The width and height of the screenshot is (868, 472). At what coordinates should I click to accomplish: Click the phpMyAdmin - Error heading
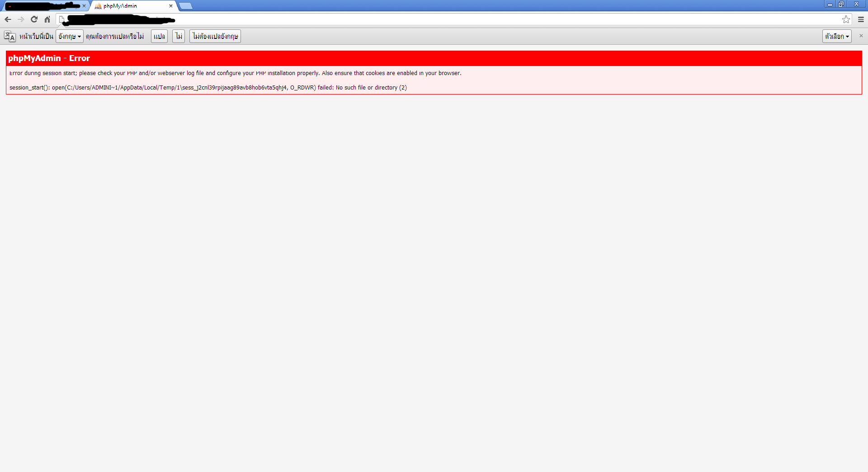tap(49, 58)
